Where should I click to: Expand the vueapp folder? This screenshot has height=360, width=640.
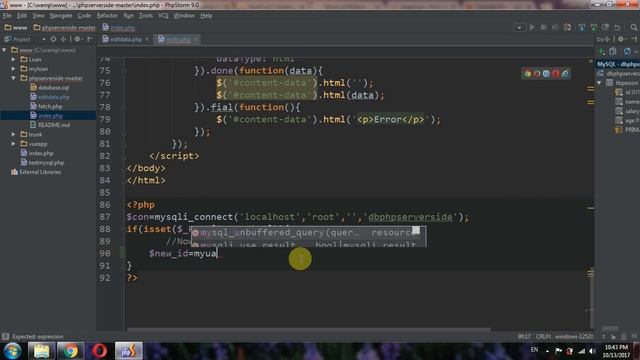pos(13,144)
